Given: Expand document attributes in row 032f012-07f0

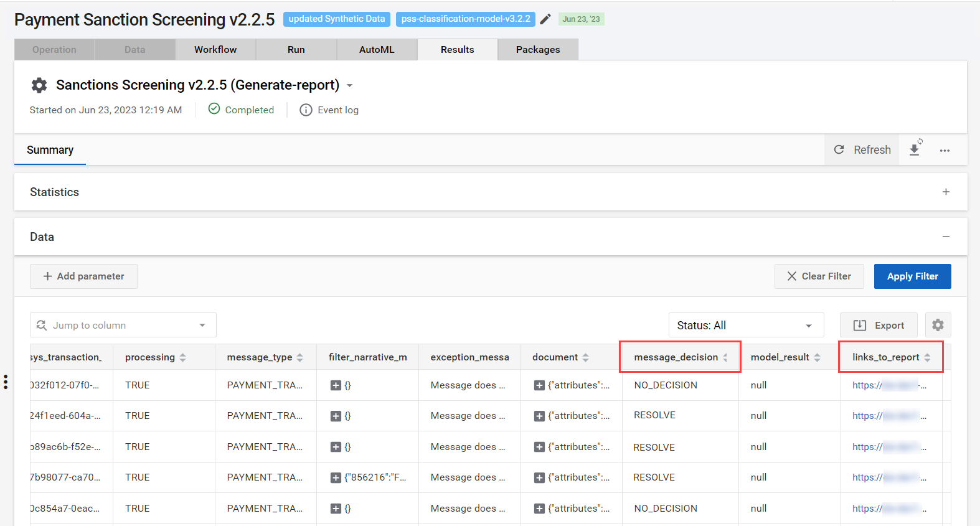Looking at the screenshot, I should pyautogui.click(x=539, y=385).
